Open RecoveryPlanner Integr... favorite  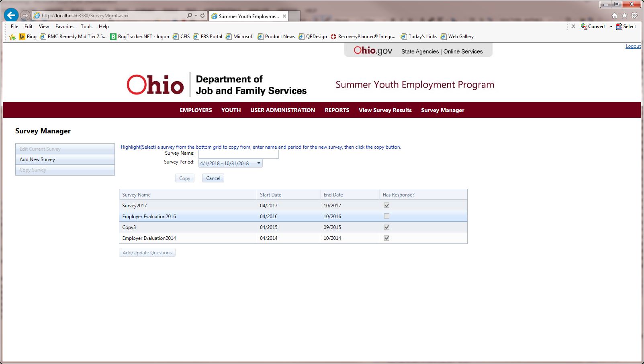coord(363,37)
